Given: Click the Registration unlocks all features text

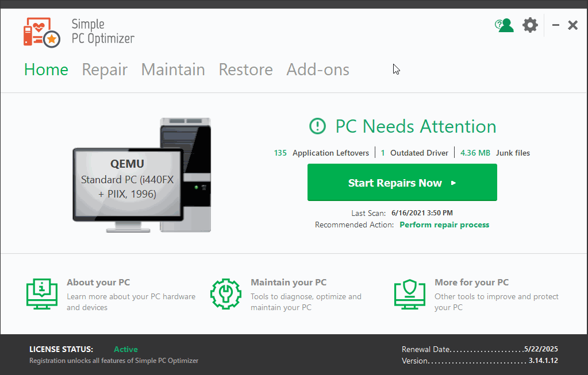Looking at the screenshot, I should click(114, 361).
